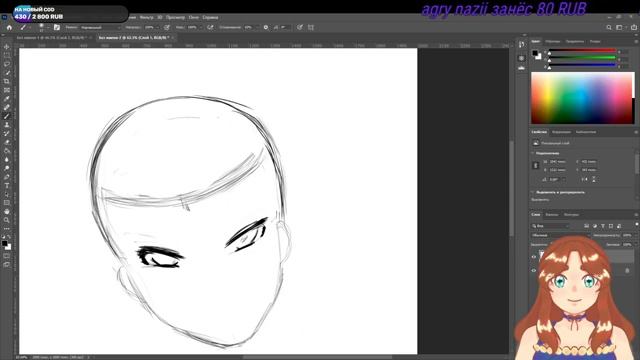
Task: Select the Hand tool
Action: coord(7,211)
